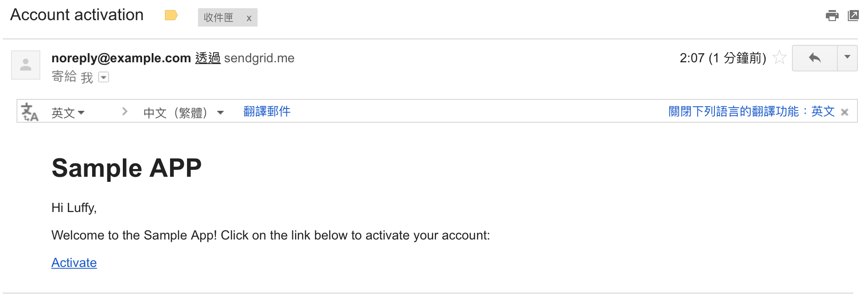
Task: Open source language 英文 dropdown
Action: coord(68,112)
